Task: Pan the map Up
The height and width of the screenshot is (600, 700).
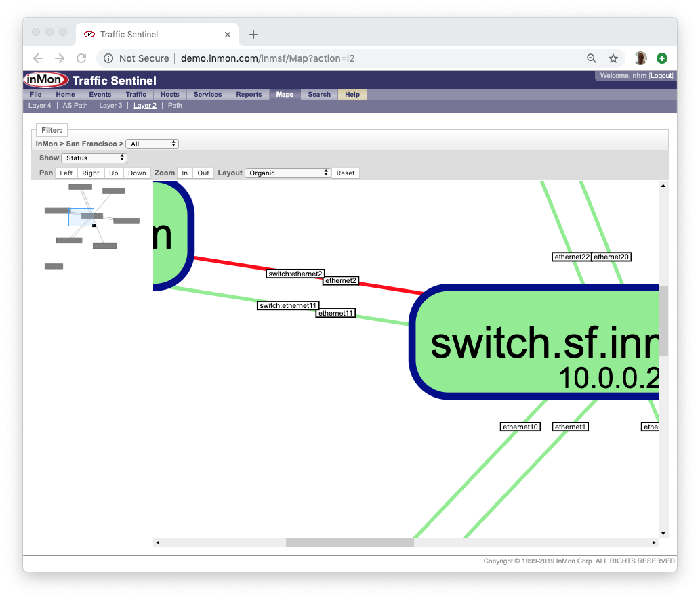Action: click(x=114, y=173)
